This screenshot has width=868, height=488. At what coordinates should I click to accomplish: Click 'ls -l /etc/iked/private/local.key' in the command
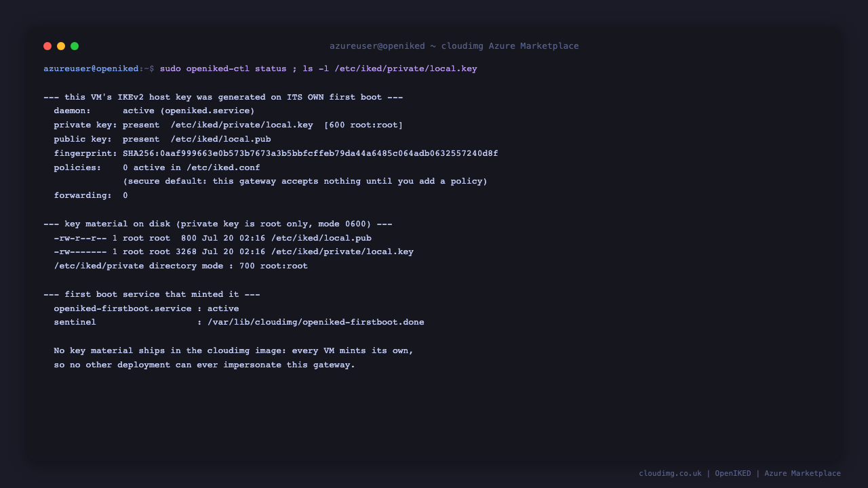point(390,69)
